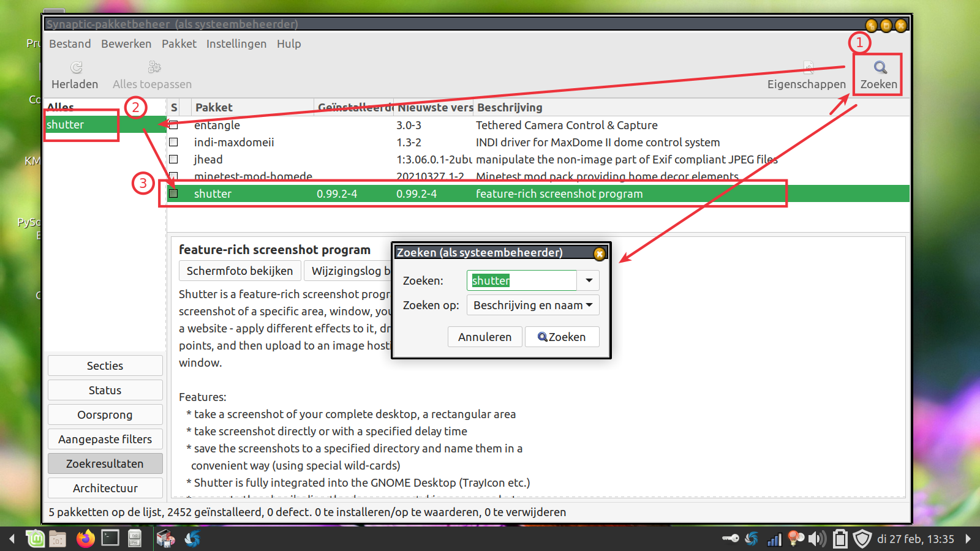Click the Shutter indicator in the system tray
This screenshot has width=980, height=551.
click(752, 539)
